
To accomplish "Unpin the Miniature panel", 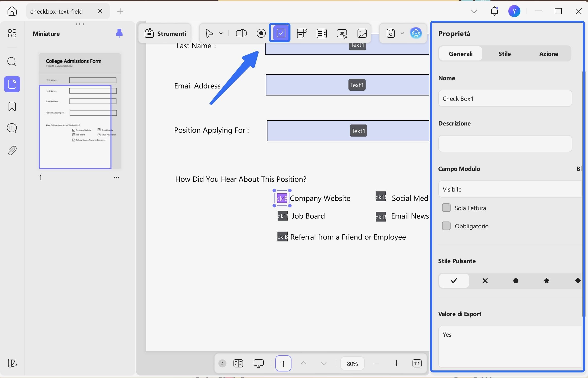I will (119, 33).
